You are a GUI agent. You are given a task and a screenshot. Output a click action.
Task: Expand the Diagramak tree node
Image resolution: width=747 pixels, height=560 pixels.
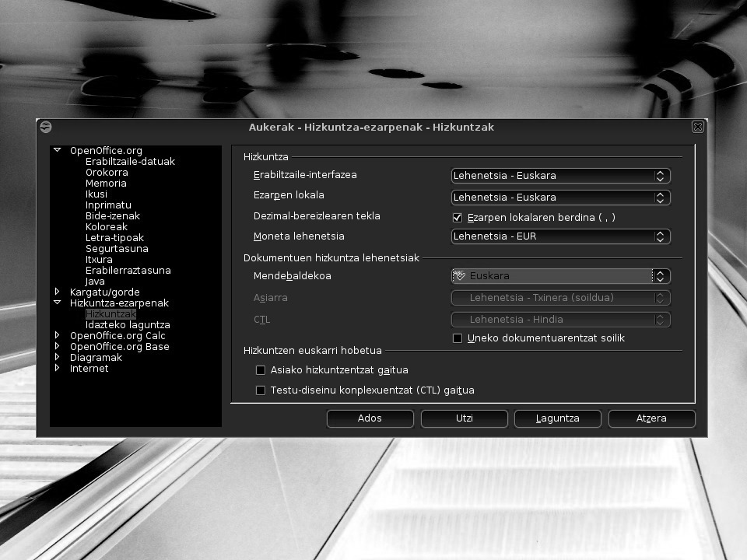pos(57,357)
